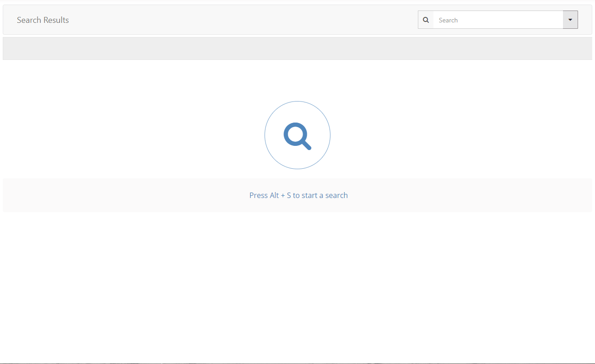Click the Search Results header panel
This screenshot has height=364, width=595.
pos(229,20)
